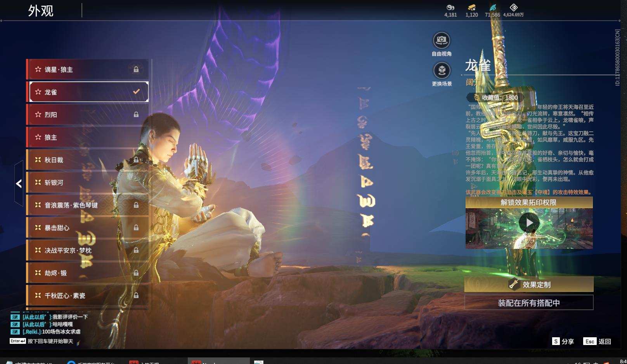Select the 音浪震荡·紫色琴键 skin entry
Screen dimensions: 627x364
88,205
